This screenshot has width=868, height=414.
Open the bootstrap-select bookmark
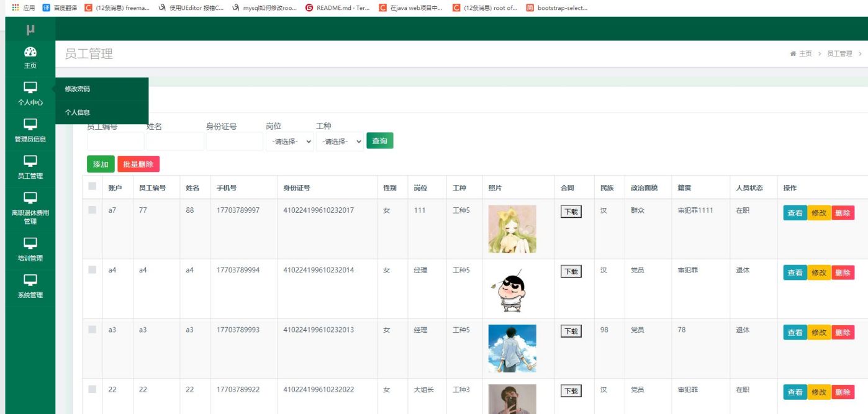coord(556,7)
